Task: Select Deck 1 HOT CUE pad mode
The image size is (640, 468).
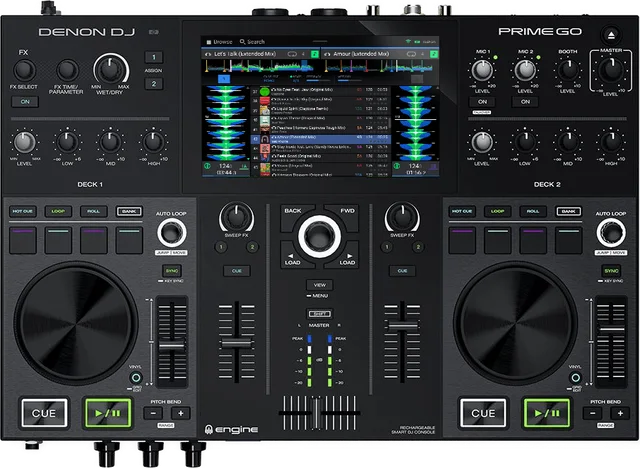Action: pyautogui.click(x=23, y=211)
